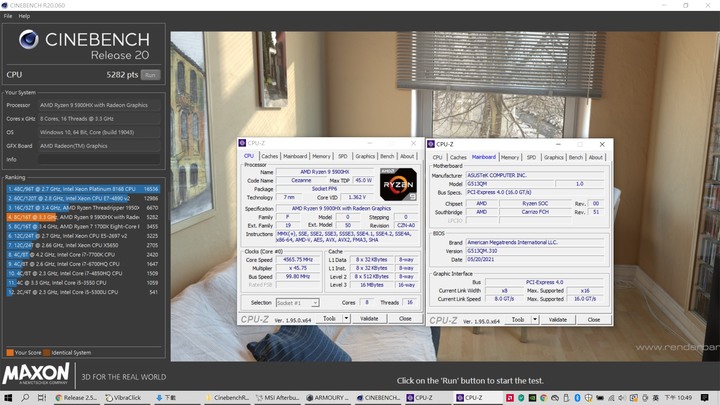The width and height of the screenshot is (720, 405).
Task: Click Core Speed value 4565.75 MHz
Action: point(298,259)
